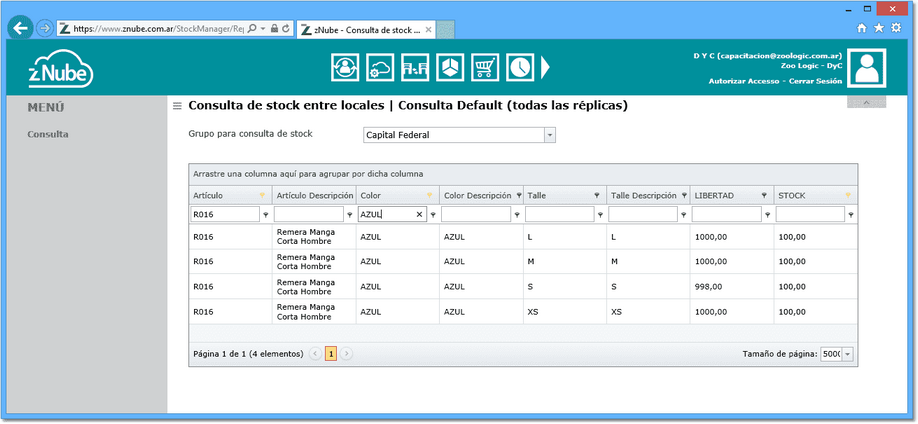
Task: Open filter icon in Talle Descripción header
Action: pyautogui.click(x=684, y=196)
